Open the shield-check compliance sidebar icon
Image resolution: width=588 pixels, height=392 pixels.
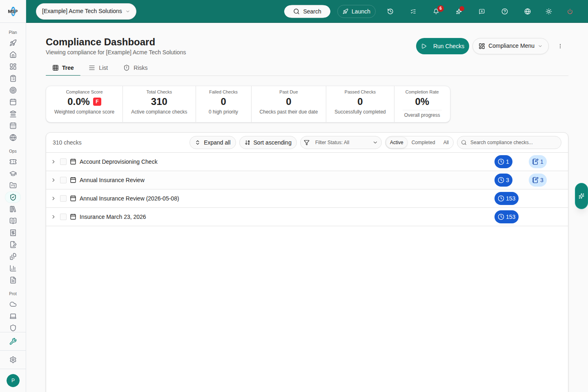tap(13, 197)
